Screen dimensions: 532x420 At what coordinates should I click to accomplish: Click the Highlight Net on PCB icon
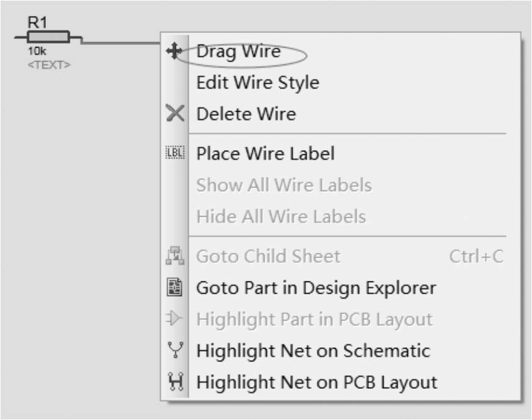[x=175, y=383]
